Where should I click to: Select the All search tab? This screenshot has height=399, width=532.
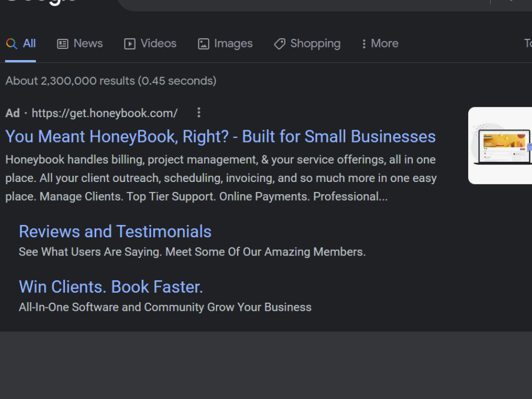[x=21, y=44]
